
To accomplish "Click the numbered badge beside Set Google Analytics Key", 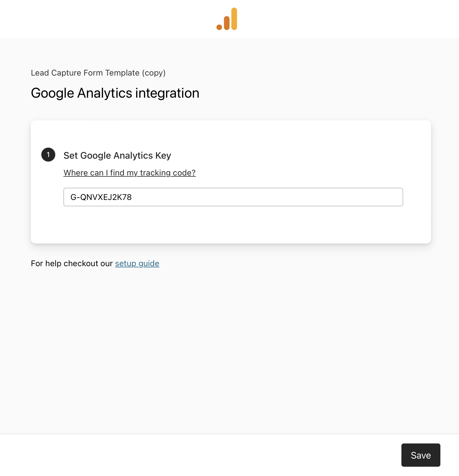I will pyautogui.click(x=48, y=155).
